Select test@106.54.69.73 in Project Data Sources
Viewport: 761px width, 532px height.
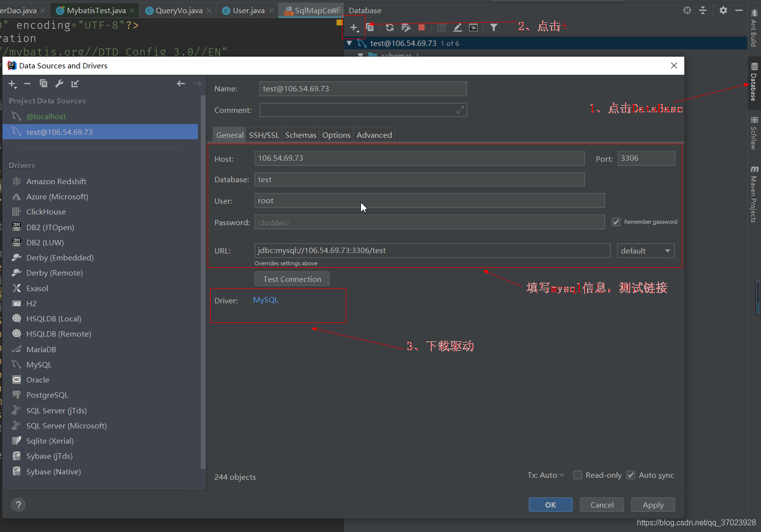tap(100, 132)
